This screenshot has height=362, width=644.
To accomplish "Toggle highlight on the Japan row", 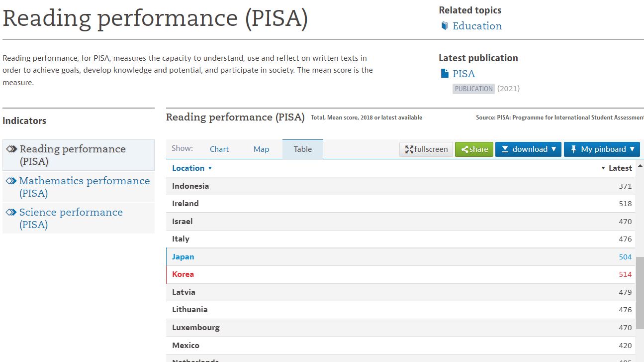I will coord(183,257).
